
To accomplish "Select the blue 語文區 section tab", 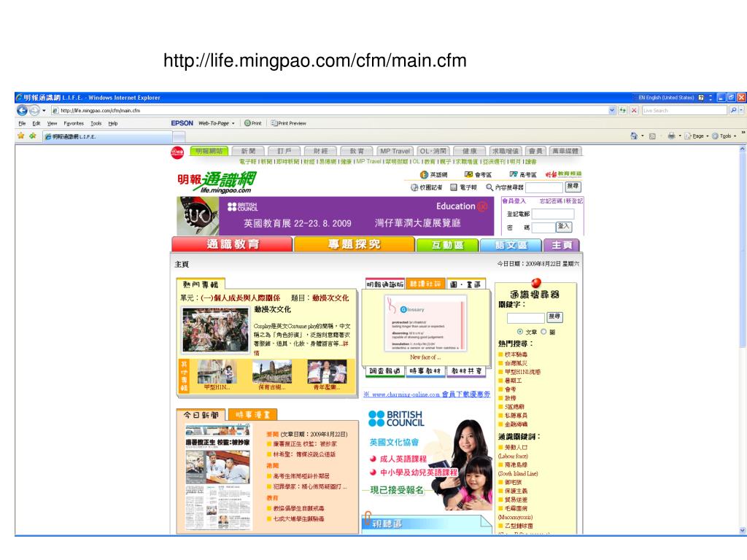I will (511, 245).
